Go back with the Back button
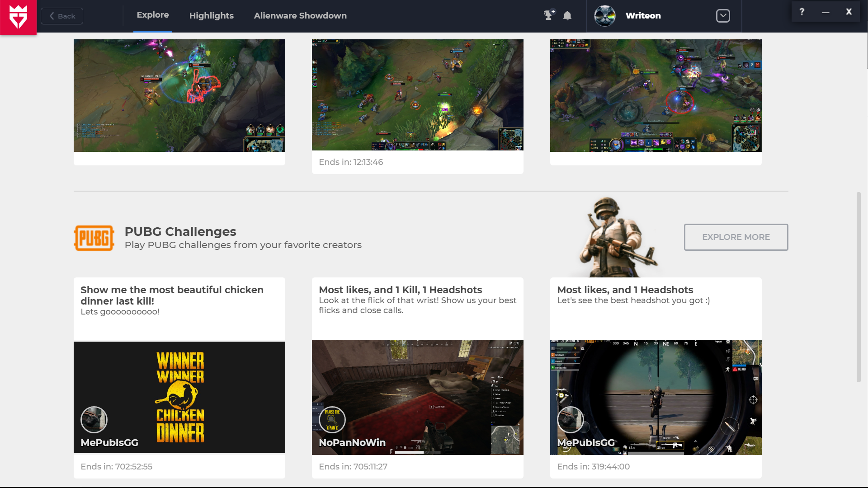 62,16
